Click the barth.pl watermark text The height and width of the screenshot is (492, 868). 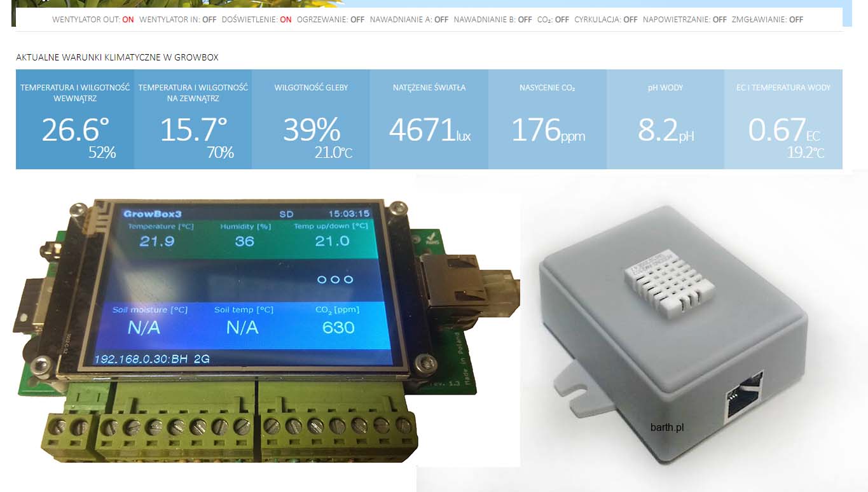click(x=667, y=428)
